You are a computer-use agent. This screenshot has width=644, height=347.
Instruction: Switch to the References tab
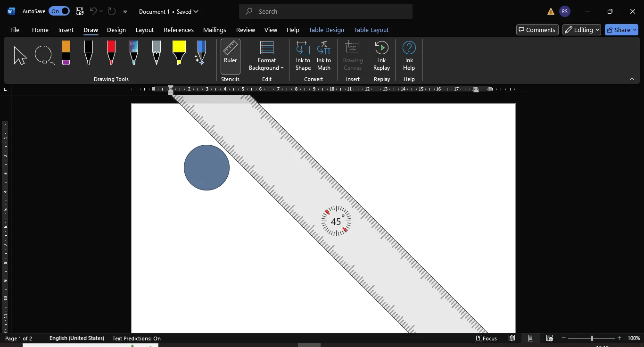[x=179, y=30]
